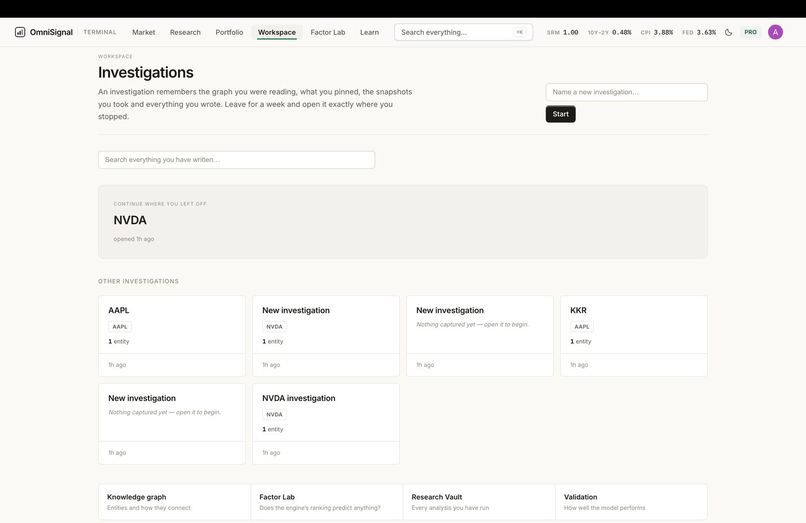Click the keyboard shortcut badge in search
The width and height of the screenshot is (806, 523).
520,32
